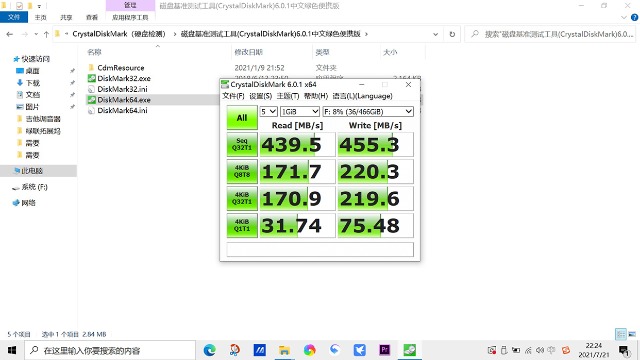Open 桌面 in the navigation pane
Screen dimensions: 640x360
pyautogui.click(x=32, y=71)
